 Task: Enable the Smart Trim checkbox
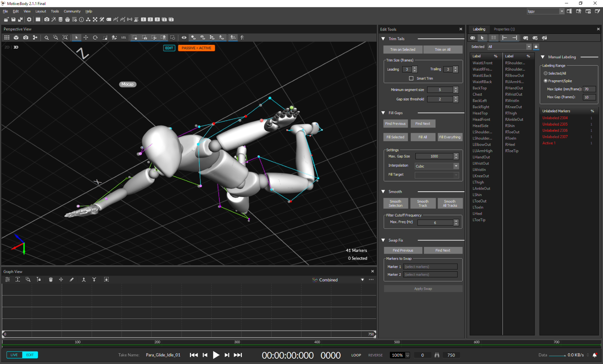411,78
